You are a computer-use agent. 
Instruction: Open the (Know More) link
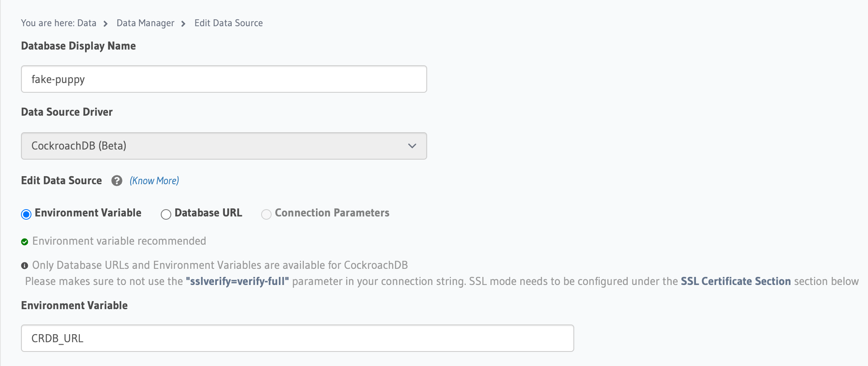point(154,181)
